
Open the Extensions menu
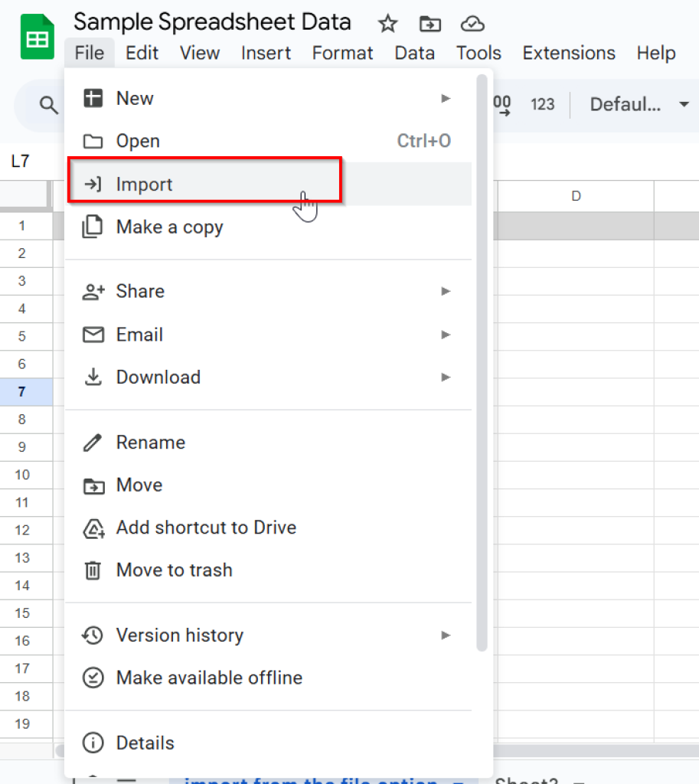(568, 53)
